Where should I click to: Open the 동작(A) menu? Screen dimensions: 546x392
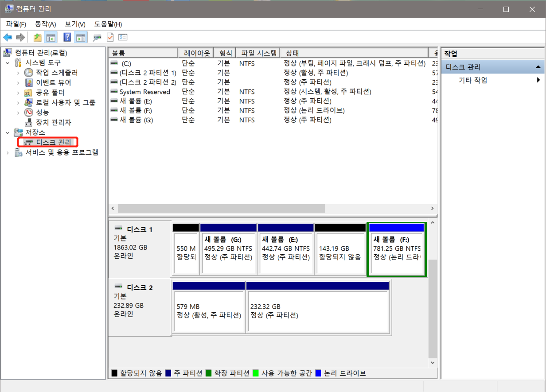pyautogui.click(x=45, y=24)
